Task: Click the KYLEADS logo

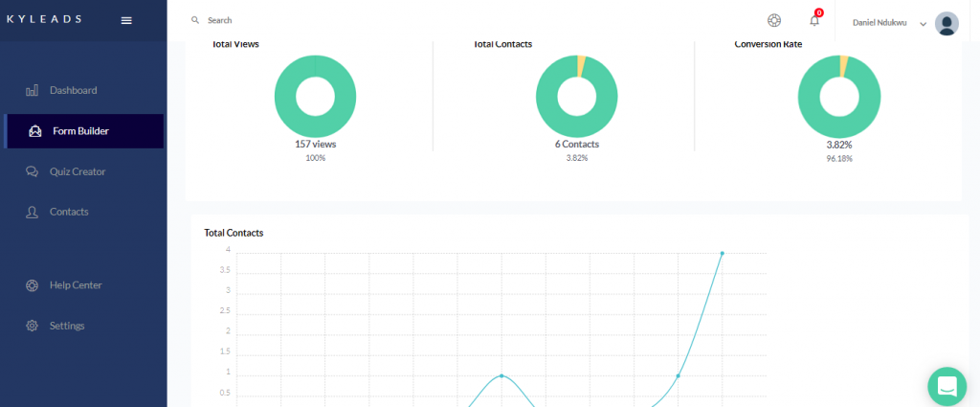Action: [x=44, y=19]
